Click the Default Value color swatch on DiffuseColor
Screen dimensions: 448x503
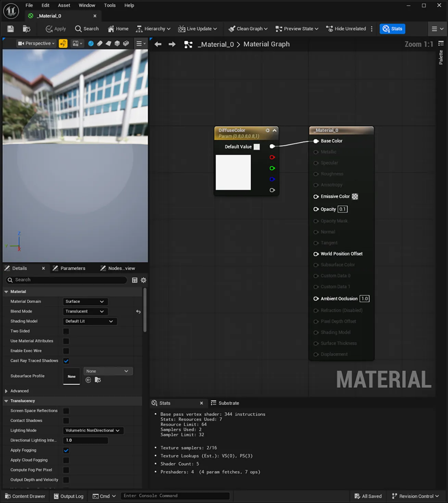tap(257, 147)
